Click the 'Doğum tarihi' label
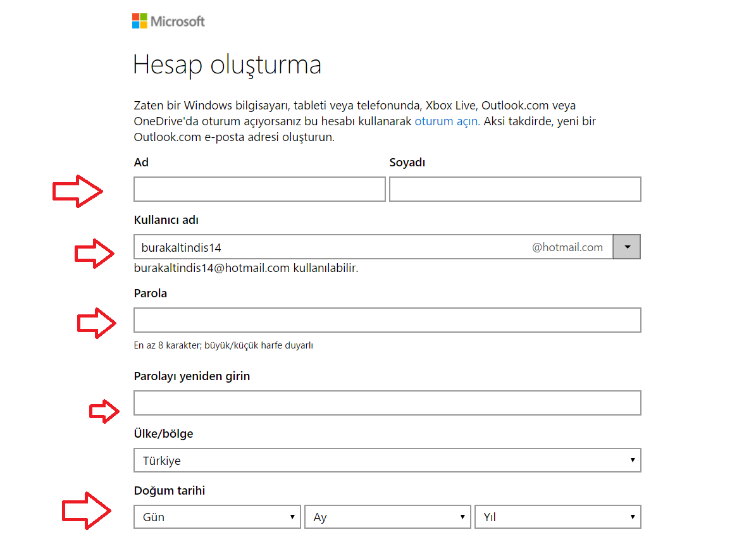756x537 pixels. point(170,491)
